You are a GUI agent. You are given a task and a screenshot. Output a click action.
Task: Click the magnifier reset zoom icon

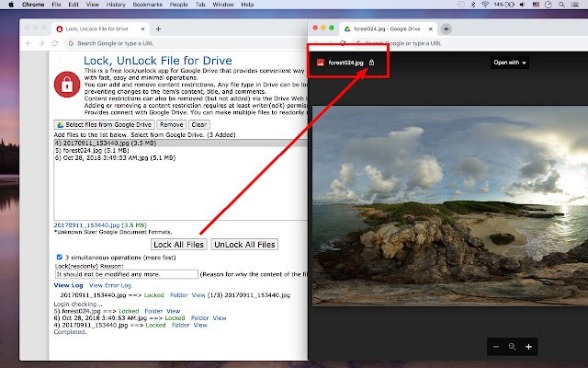[x=513, y=347]
